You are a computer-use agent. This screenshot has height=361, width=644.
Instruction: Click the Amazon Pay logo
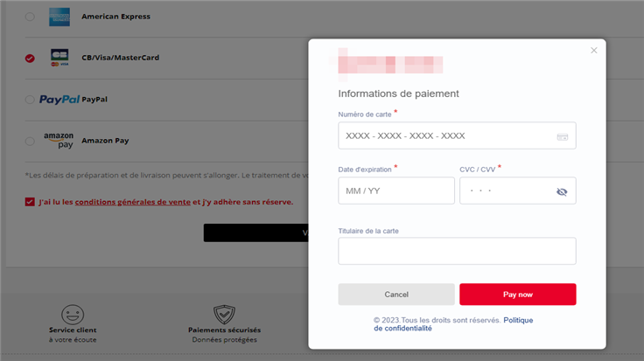(59, 140)
